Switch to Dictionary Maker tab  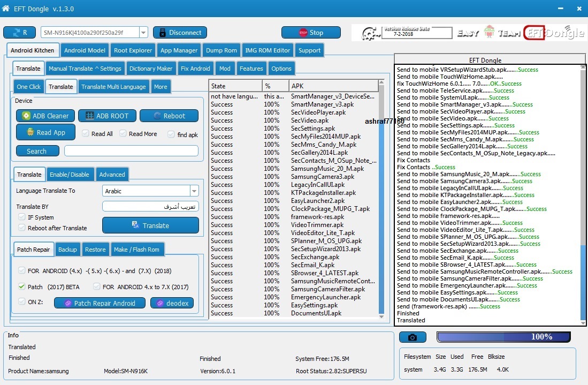click(x=151, y=69)
